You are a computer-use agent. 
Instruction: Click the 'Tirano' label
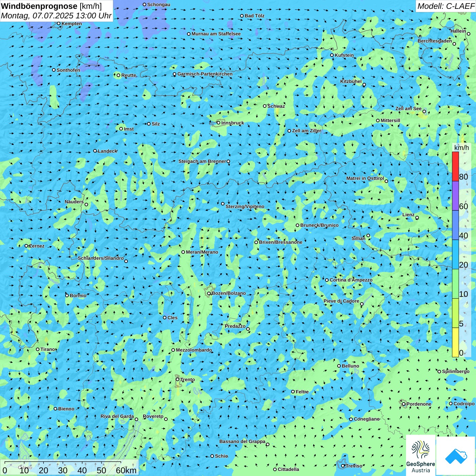(x=48, y=349)
